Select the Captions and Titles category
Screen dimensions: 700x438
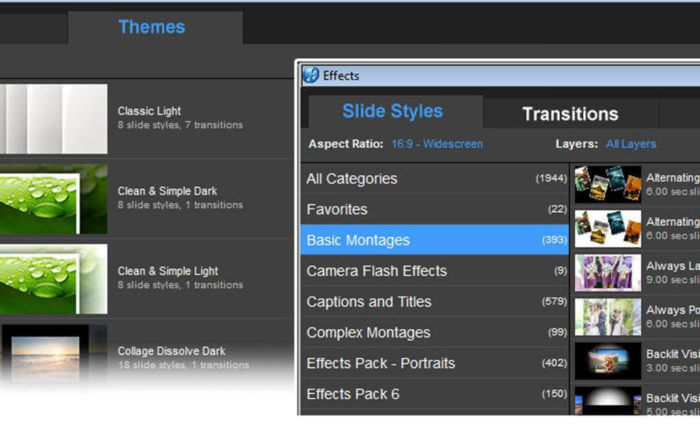(435, 301)
